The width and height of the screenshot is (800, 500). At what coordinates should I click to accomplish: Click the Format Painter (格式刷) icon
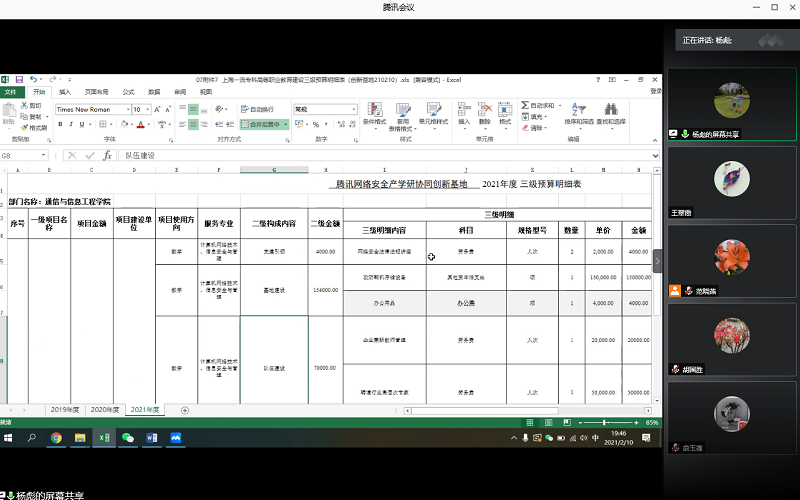coord(33,128)
